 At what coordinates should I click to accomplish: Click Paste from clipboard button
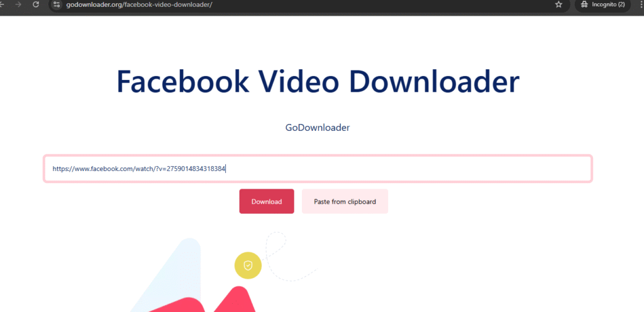pos(345,201)
